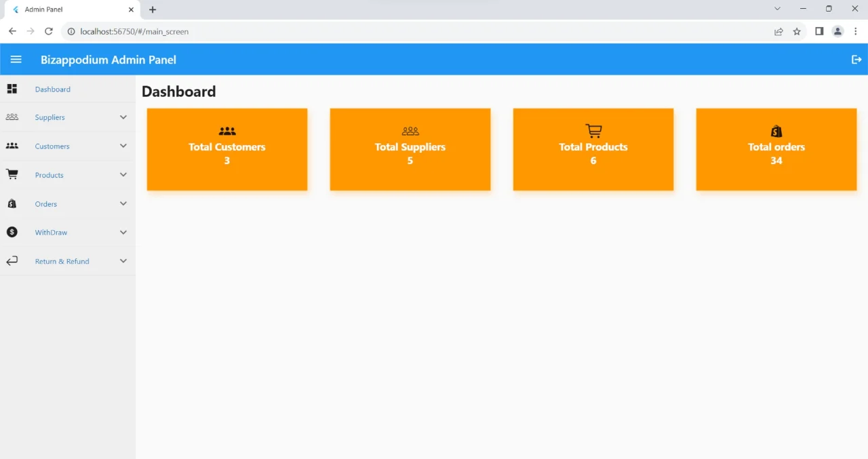This screenshot has height=459, width=868.
Task: Click the suppliers count 5
Action: [410, 161]
